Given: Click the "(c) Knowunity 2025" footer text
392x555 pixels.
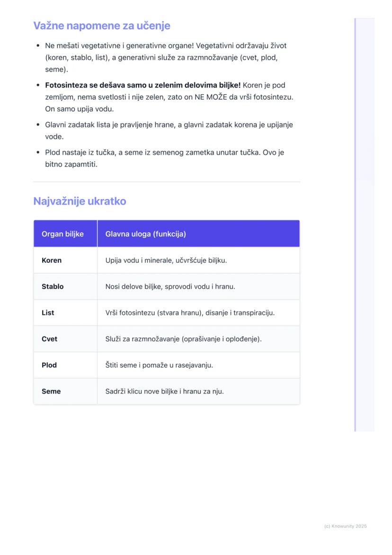Looking at the screenshot, I should (345, 526).
